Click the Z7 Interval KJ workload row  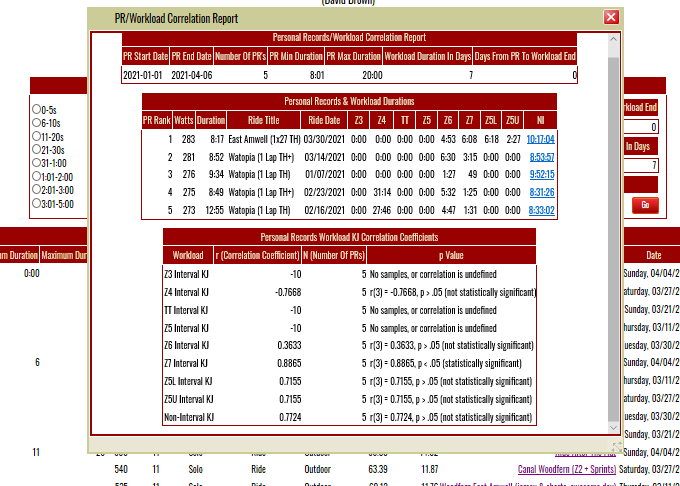(350, 363)
